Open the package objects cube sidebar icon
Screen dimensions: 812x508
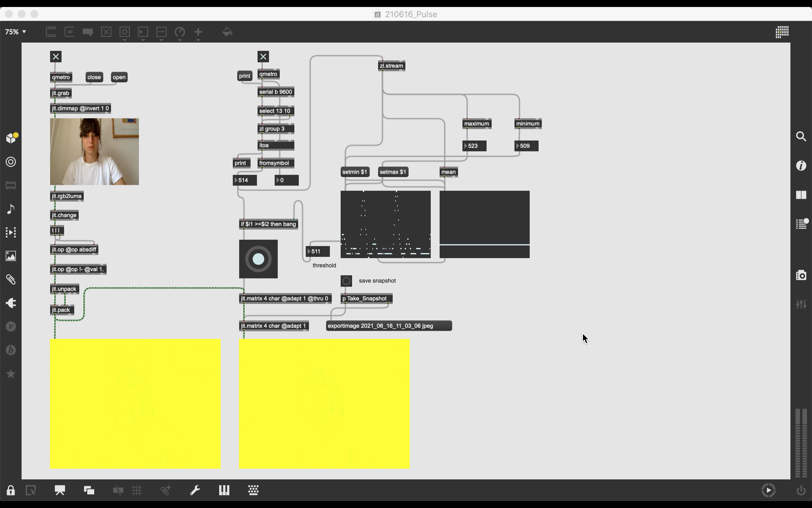click(11, 138)
